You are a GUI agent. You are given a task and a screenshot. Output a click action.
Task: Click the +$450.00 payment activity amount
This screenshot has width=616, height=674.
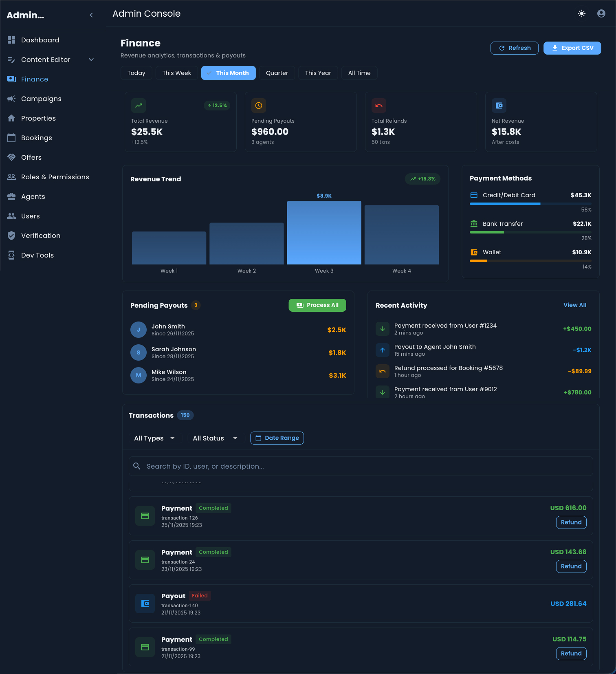pos(577,329)
